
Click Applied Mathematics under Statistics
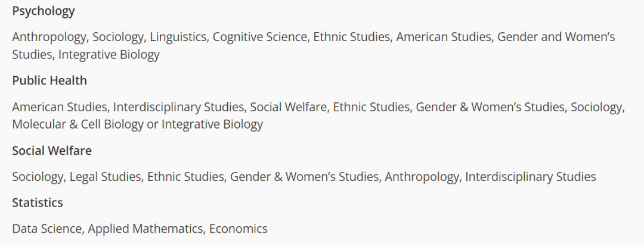point(145,229)
